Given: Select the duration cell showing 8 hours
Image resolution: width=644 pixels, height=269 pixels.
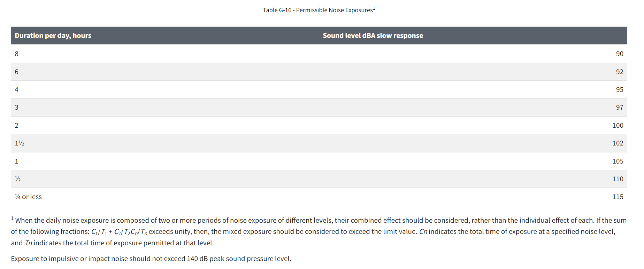Looking at the screenshot, I should [x=17, y=54].
